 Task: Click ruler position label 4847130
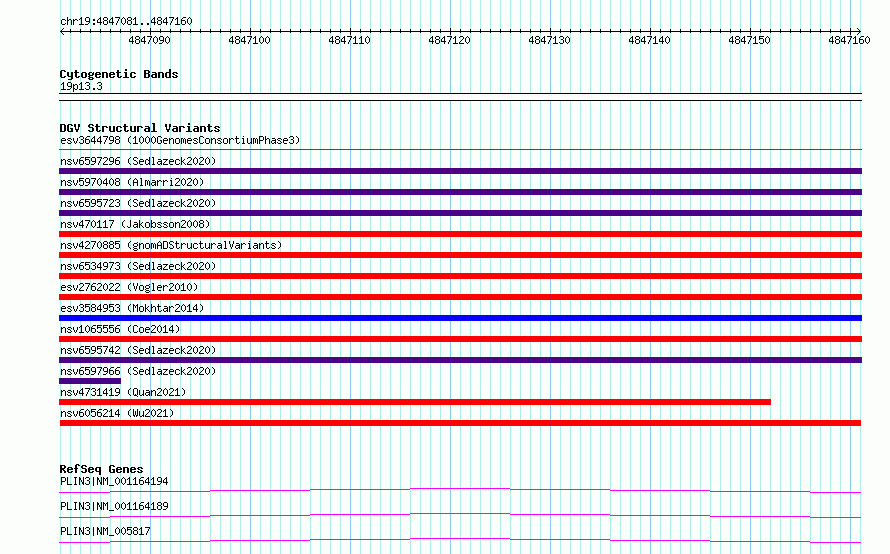point(549,40)
